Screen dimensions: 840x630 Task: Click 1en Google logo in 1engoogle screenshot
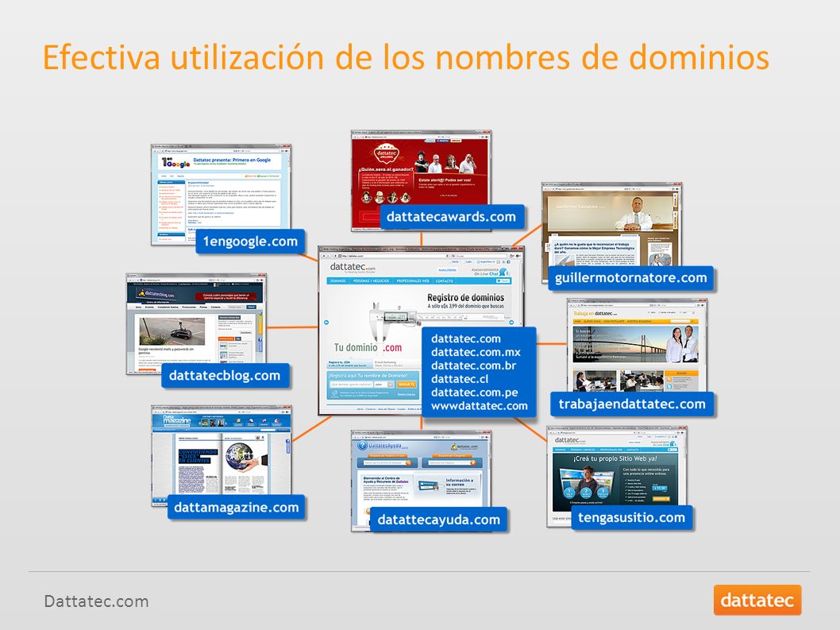(x=175, y=162)
